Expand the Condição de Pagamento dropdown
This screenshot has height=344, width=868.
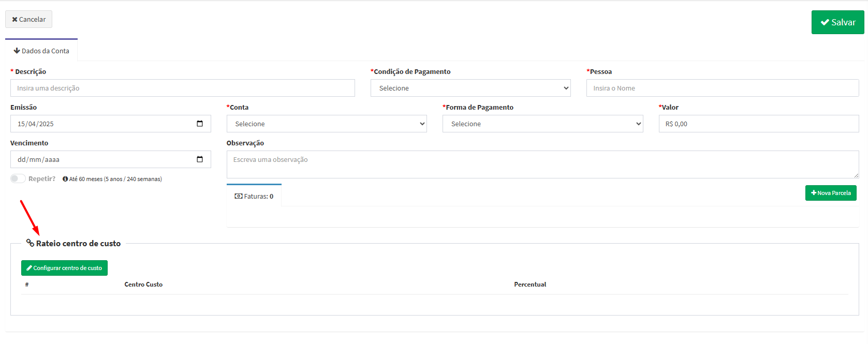(470, 88)
